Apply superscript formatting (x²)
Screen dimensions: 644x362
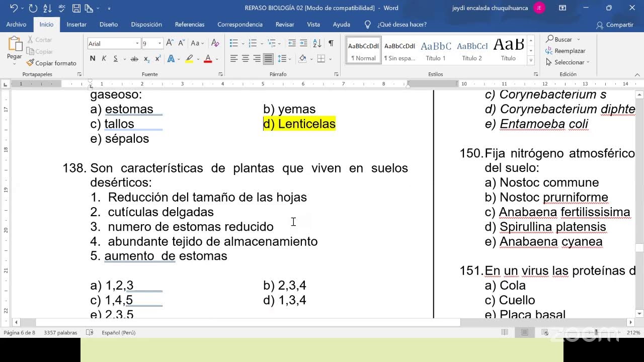tap(157, 59)
